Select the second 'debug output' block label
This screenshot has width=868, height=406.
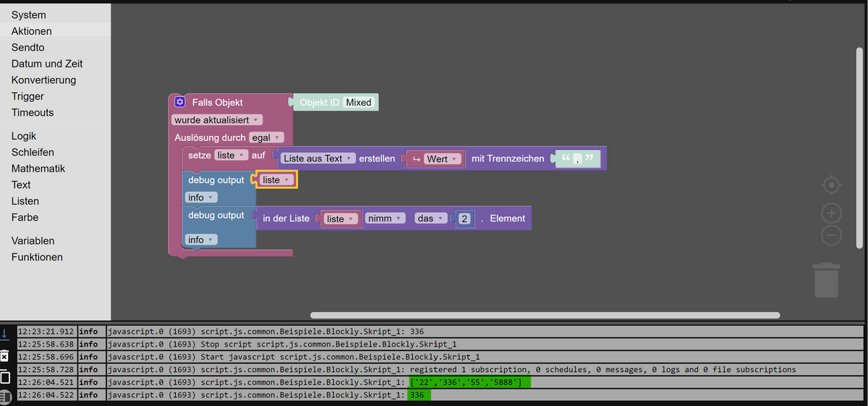pyautogui.click(x=216, y=215)
